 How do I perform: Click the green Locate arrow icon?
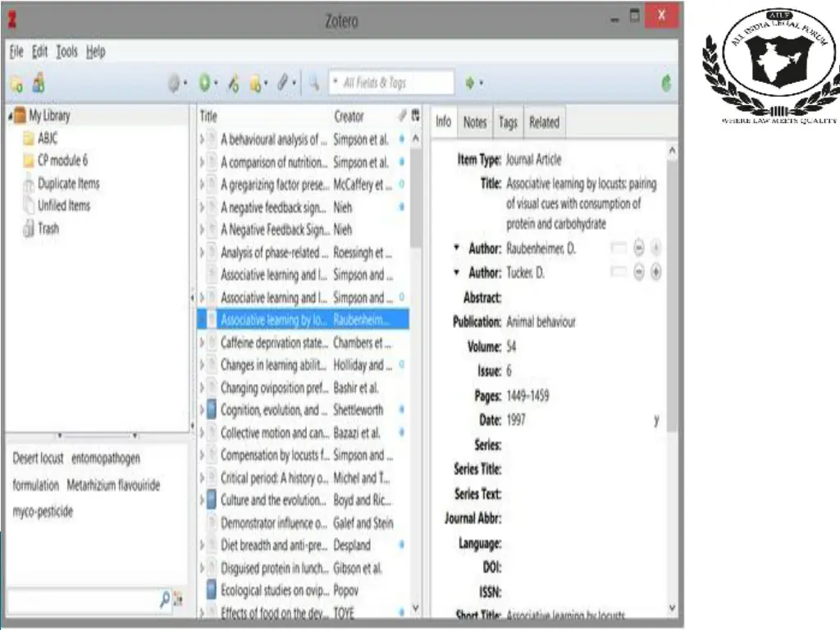(470, 83)
